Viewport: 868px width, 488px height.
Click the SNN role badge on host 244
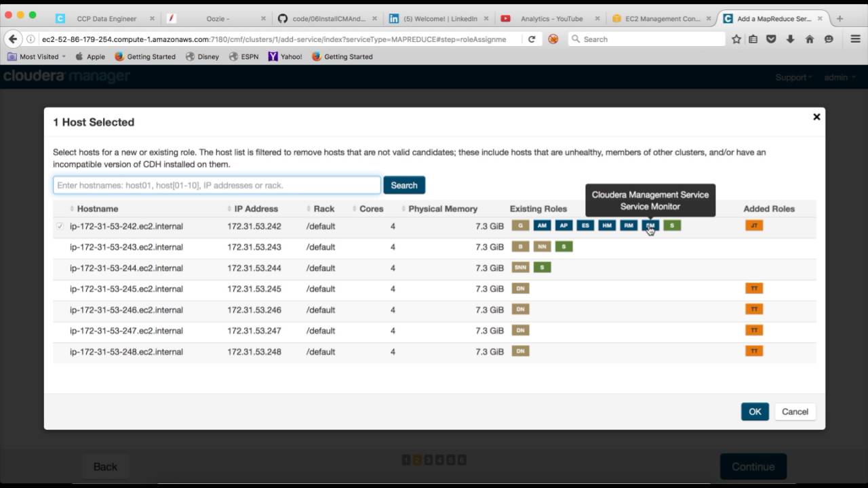[x=520, y=268]
